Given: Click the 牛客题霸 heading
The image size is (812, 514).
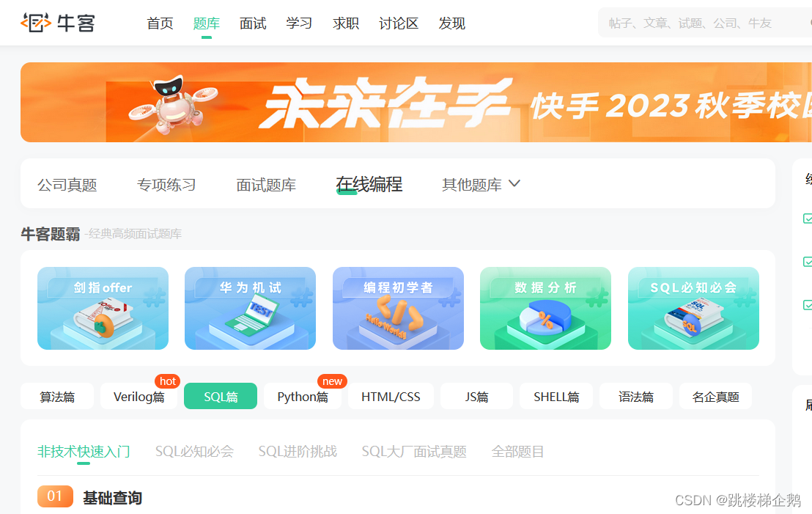Looking at the screenshot, I should 51,234.
